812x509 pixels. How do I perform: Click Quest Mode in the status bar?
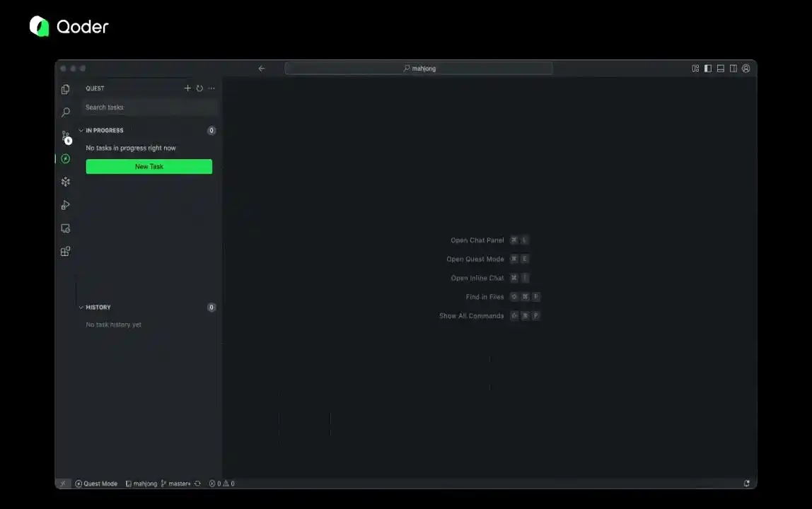96,484
